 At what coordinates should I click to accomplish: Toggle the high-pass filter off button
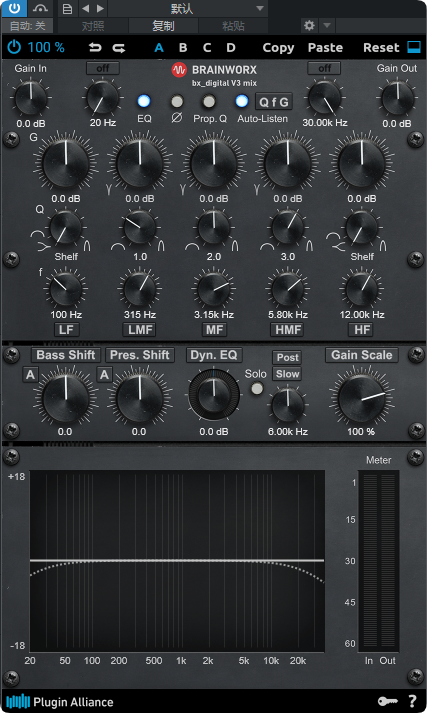[103, 68]
